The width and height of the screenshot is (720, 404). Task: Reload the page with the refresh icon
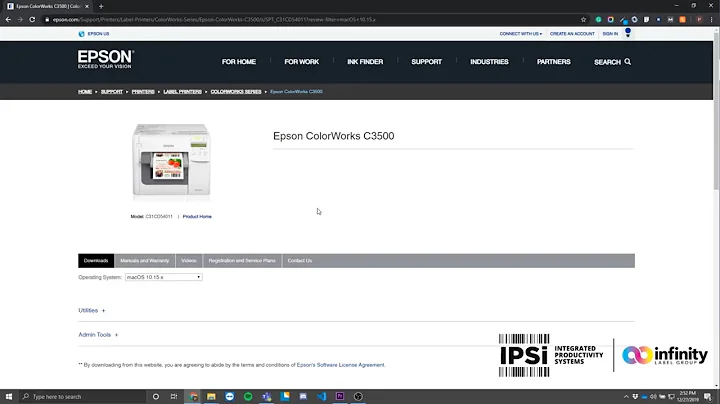[x=32, y=20]
